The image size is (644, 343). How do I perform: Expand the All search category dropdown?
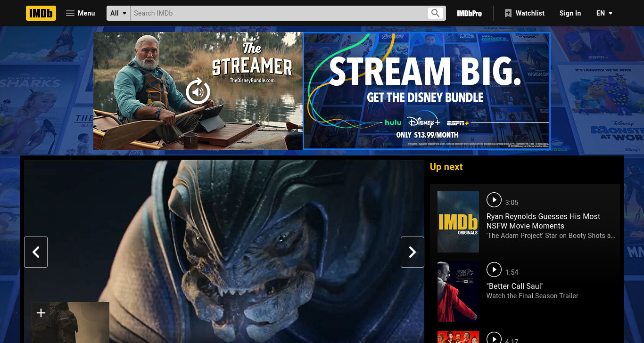click(x=118, y=13)
